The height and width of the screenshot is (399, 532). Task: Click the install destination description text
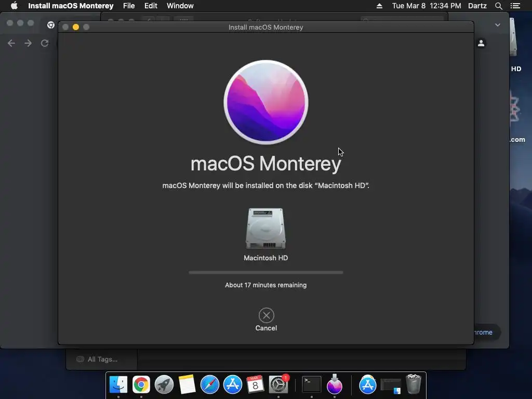[266, 185]
